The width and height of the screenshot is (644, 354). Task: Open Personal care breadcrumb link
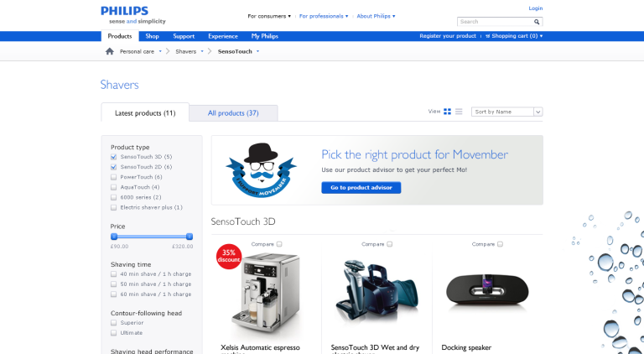[137, 51]
